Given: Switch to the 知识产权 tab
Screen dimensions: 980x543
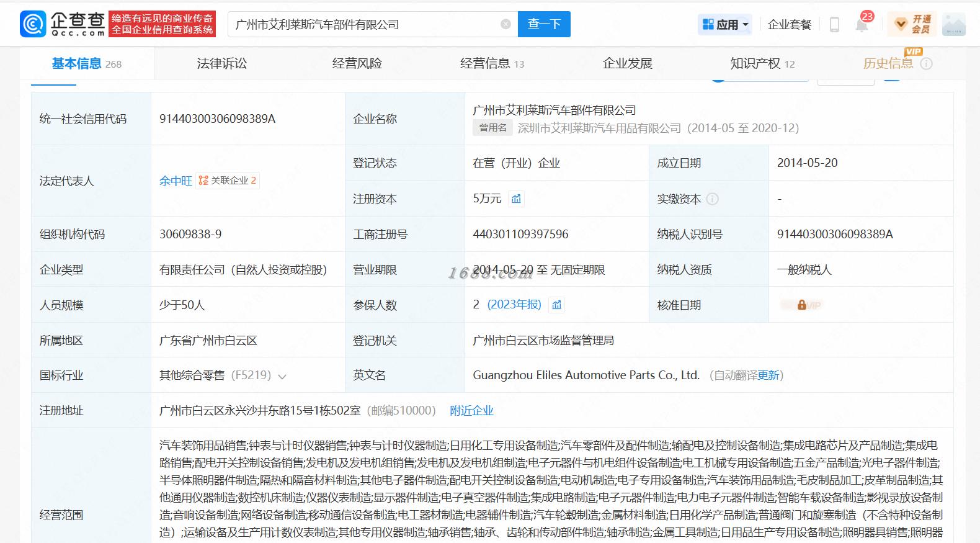Looking at the screenshot, I should (762, 63).
